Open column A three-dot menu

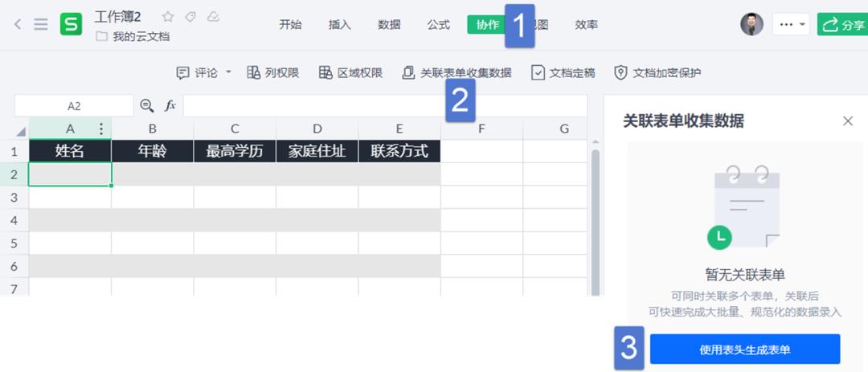coord(100,129)
